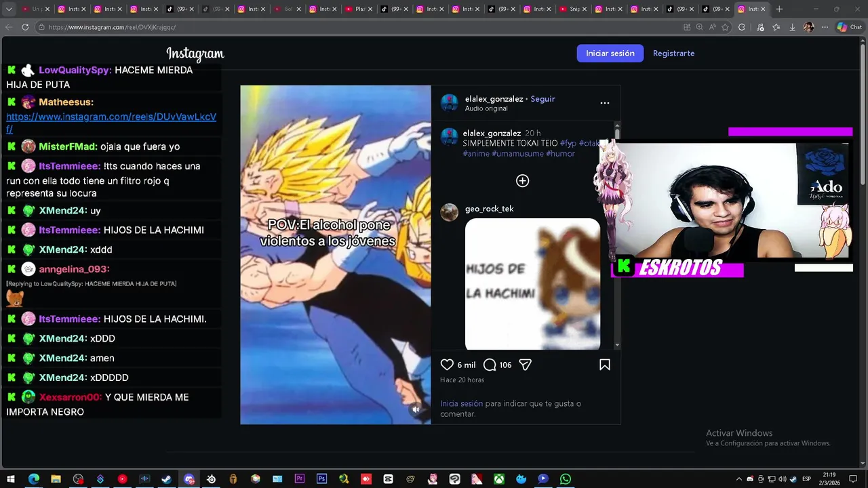This screenshot has width=868, height=488.
Task: Click the browser address bar
Action: point(359,27)
